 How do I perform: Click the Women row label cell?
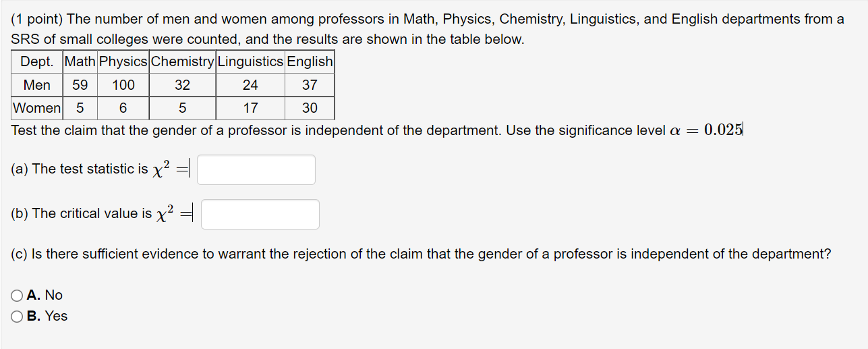coord(37,108)
